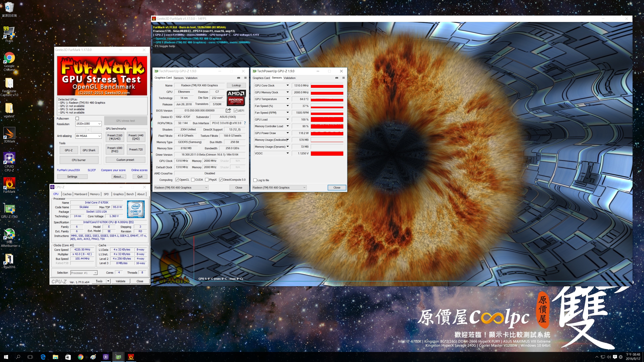Image resolution: width=644 pixels, height=362 pixels.
Task: Click the AMD Radeon Graphics logo in GPU-Z
Action: [x=236, y=98]
